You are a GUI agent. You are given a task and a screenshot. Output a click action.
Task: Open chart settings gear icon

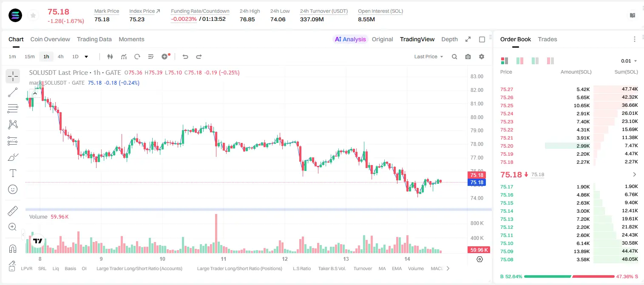coord(482,57)
